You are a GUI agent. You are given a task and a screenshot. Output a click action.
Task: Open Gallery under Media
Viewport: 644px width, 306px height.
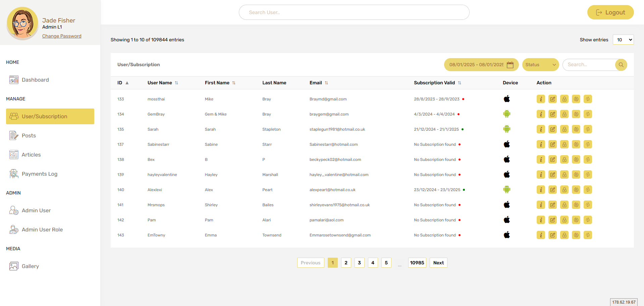tap(50, 266)
